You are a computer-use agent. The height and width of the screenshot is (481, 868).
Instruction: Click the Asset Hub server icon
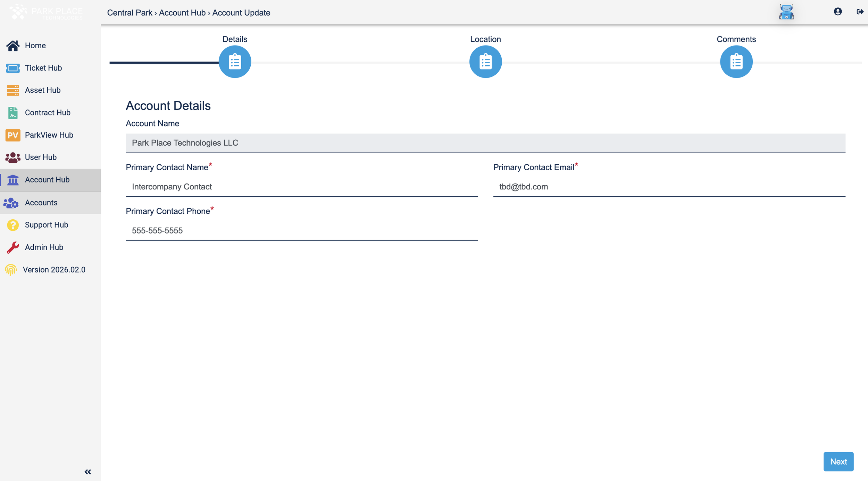point(13,90)
